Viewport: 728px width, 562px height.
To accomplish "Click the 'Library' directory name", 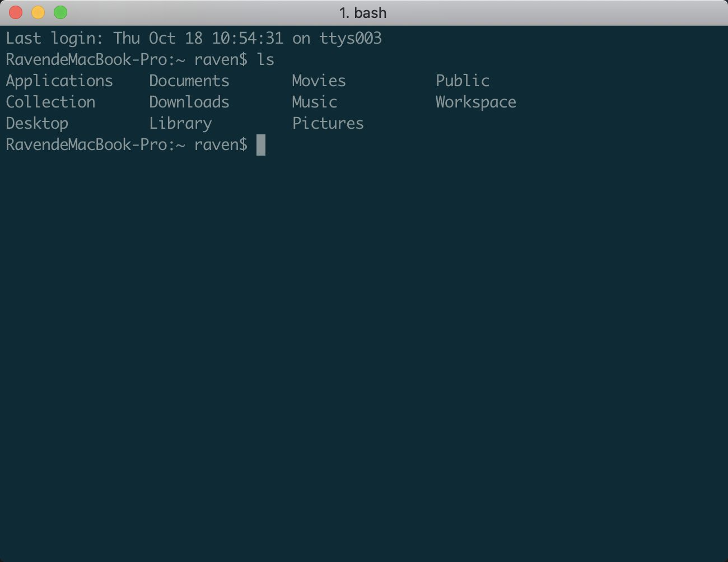I will click(x=180, y=124).
